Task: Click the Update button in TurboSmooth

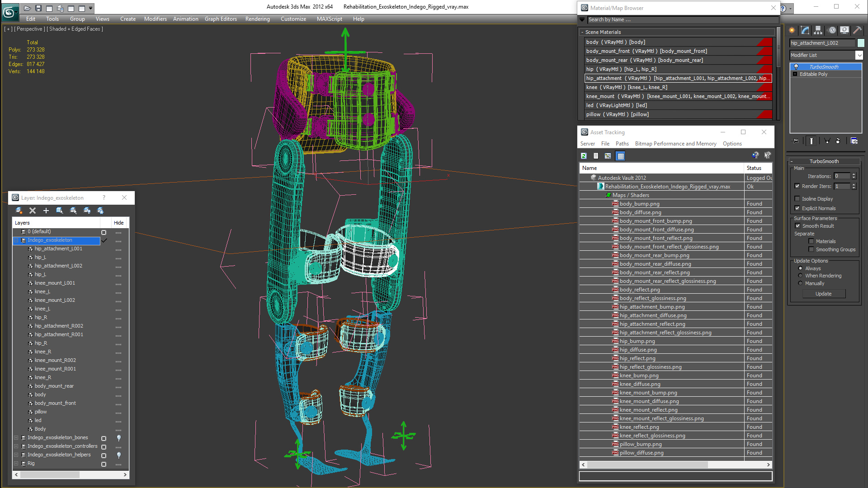Action: (823, 294)
